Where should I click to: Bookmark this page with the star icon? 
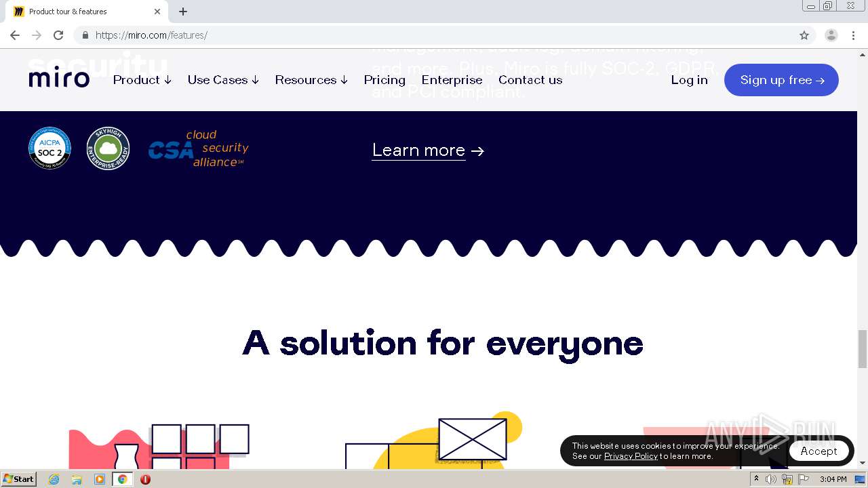pyautogui.click(x=804, y=35)
